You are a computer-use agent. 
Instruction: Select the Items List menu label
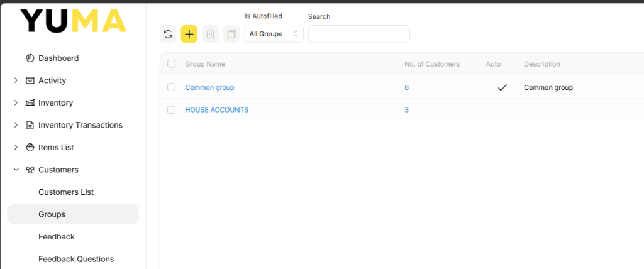56,148
